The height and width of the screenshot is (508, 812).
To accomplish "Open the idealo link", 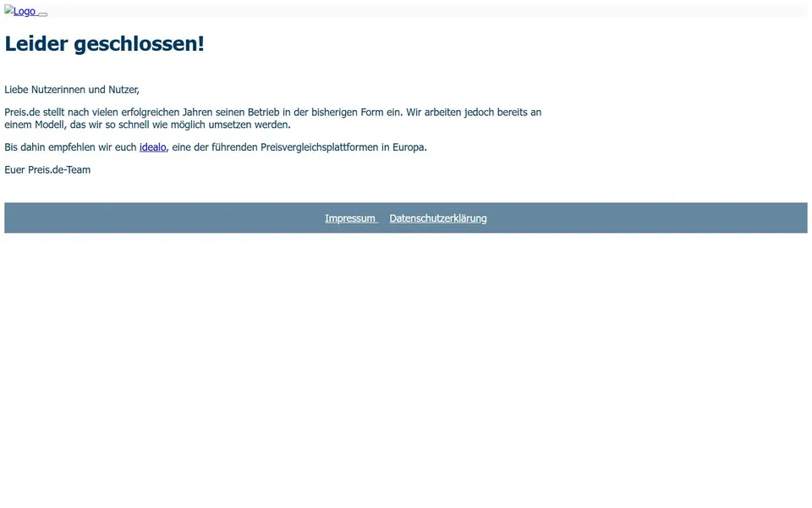I will click(x=153, y=147).
